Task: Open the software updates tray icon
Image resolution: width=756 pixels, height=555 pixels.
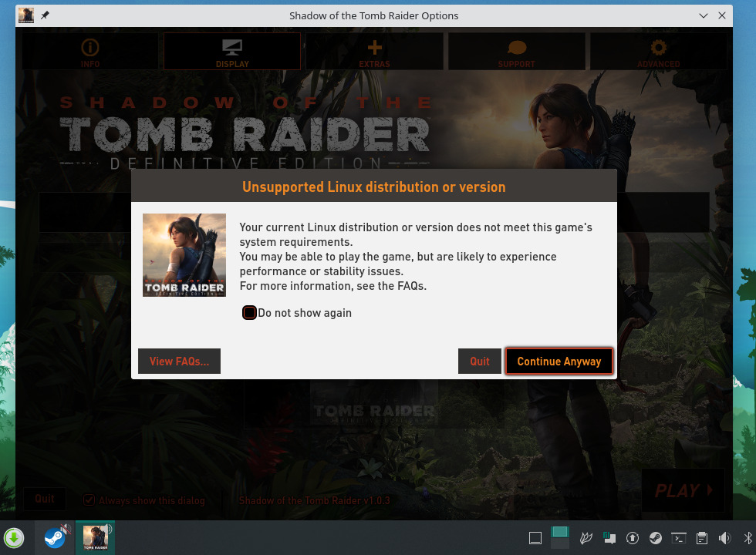Action: [633, 538]
